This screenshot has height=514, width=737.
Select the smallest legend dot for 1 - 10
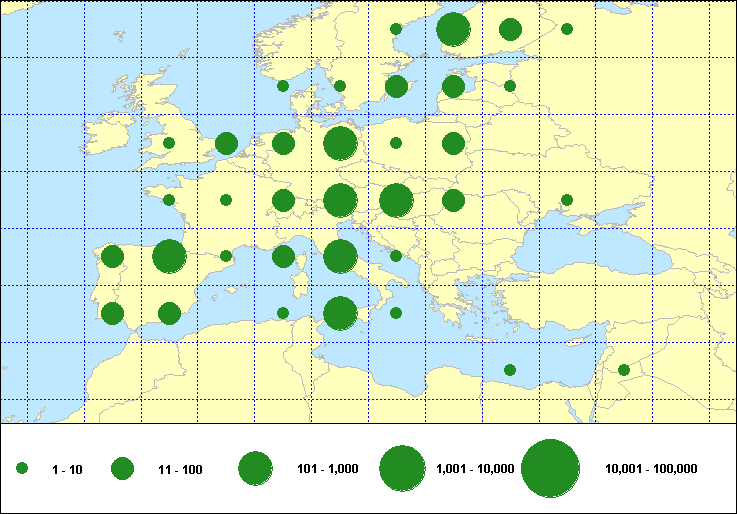[22, 468]
